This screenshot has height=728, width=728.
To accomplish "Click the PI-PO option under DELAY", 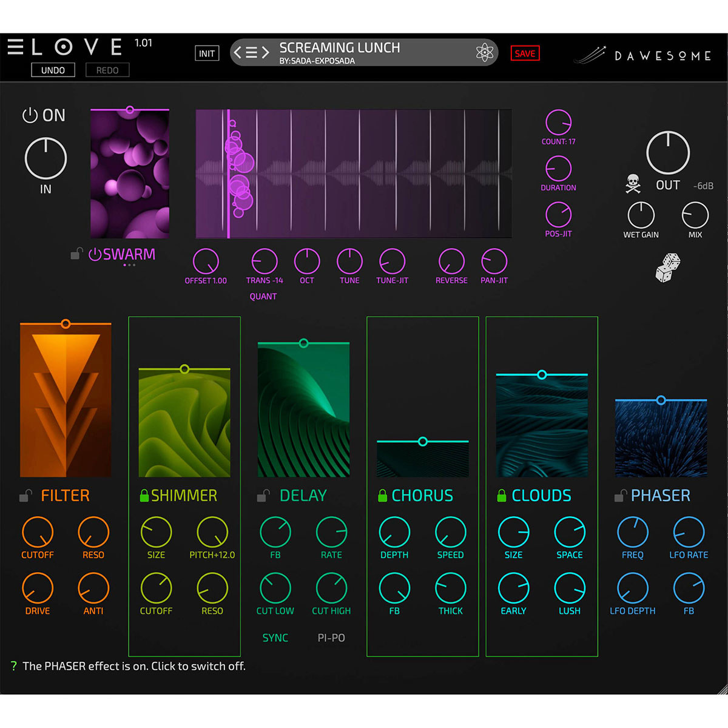I will pyautogui.click(x=331, y=638).
